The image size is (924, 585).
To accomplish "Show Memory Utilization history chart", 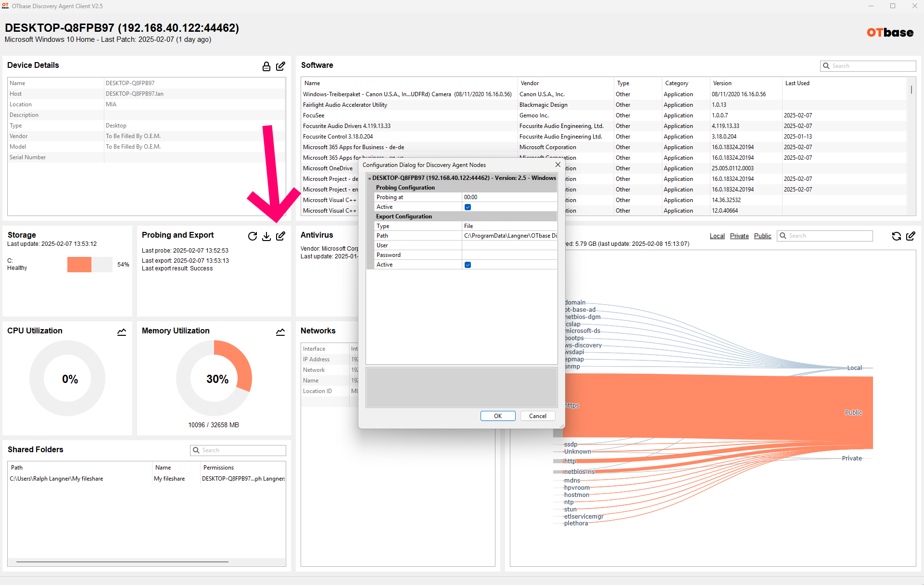I will (280, 332).
